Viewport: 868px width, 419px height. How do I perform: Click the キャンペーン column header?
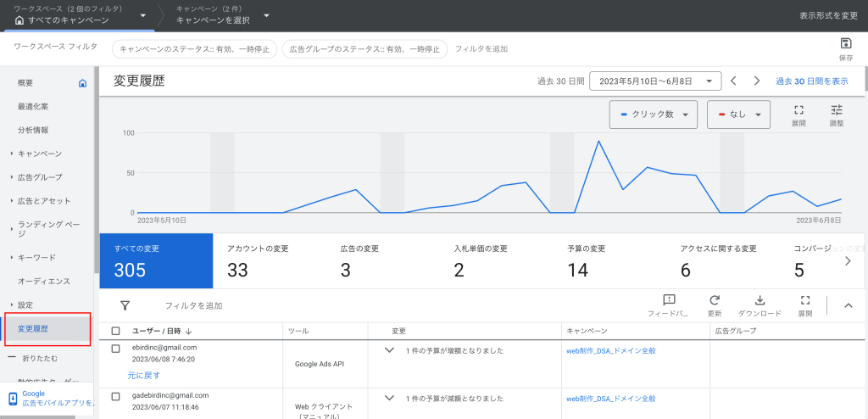[x=587, y=331]
